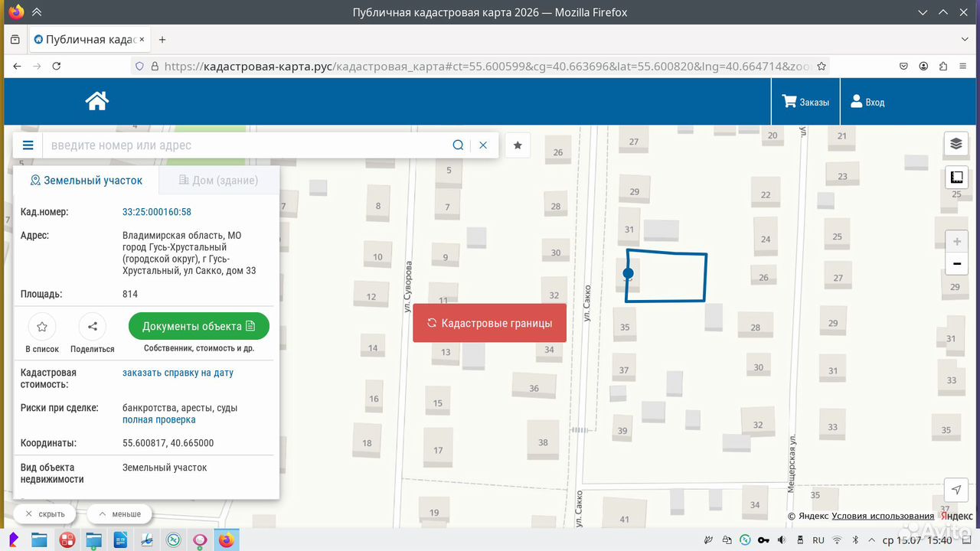Click the area value 814
This screenshot has width=980, height=551.
click(130, 294)
